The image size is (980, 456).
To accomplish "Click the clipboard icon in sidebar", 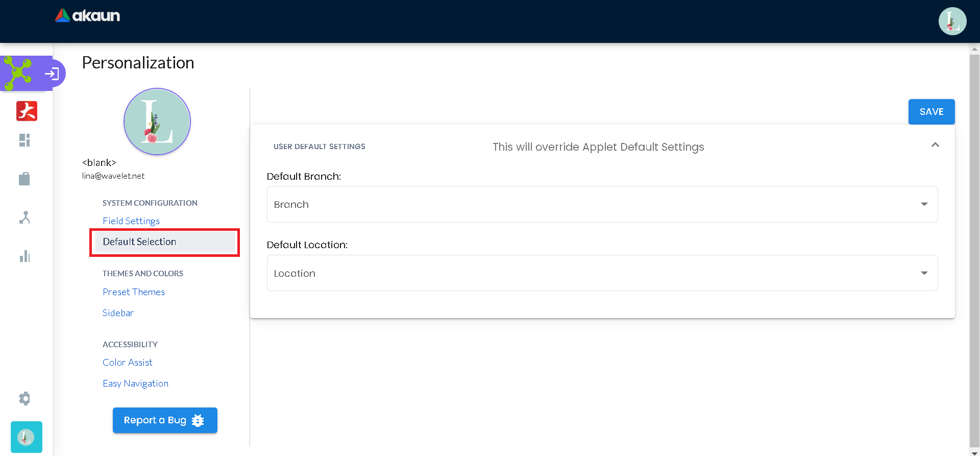I will pos(24,179).
